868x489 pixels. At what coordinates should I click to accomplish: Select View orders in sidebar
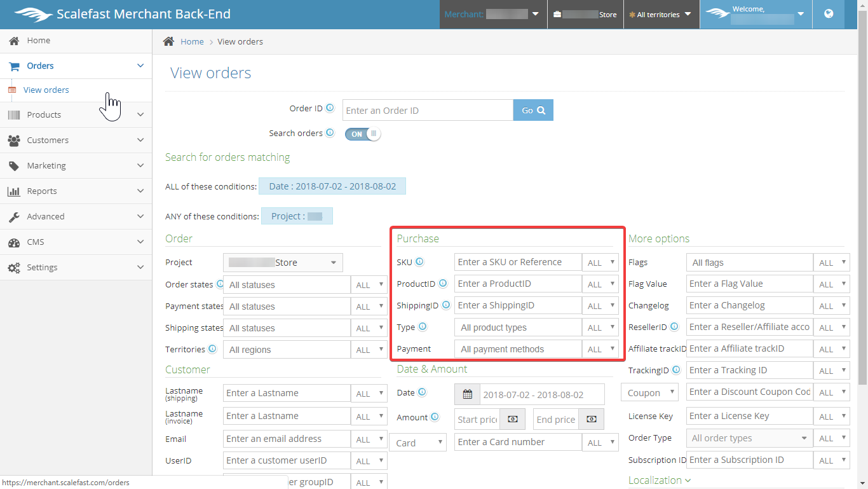46,90
